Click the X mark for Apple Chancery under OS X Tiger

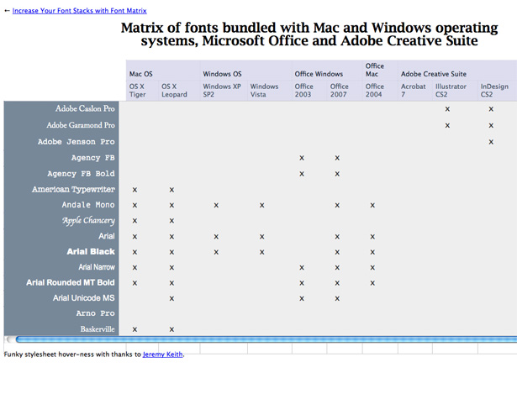tap(135, 221)
